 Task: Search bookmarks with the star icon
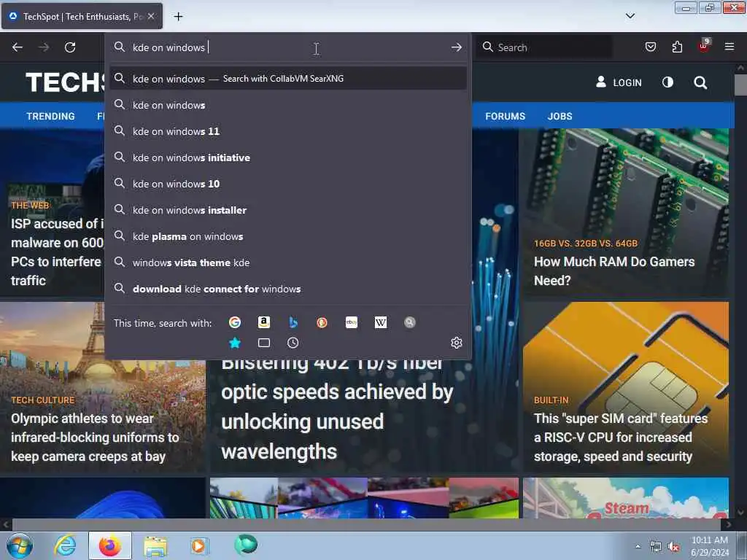pyautogui.click(x=235, y=343)
